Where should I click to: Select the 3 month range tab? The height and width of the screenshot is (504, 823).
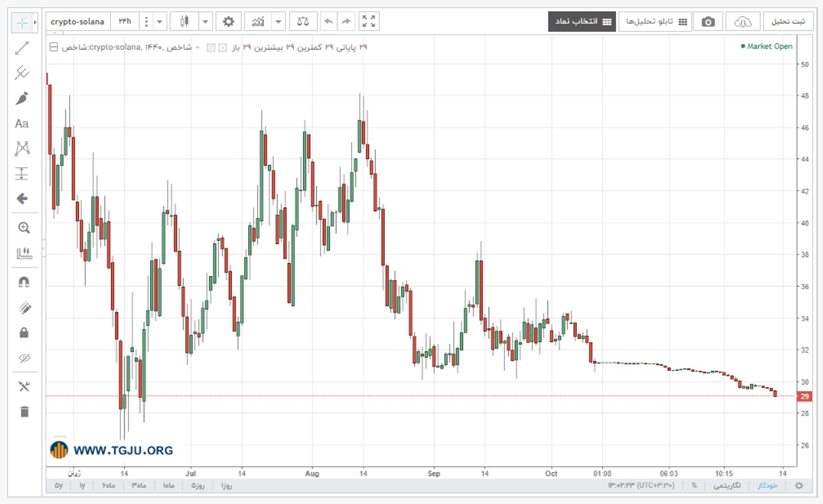coord(139,485)
